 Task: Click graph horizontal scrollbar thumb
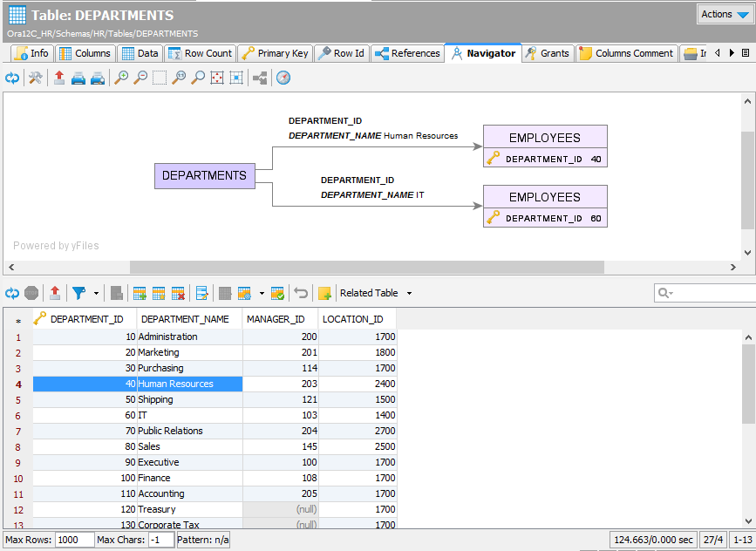pos(366,267)
